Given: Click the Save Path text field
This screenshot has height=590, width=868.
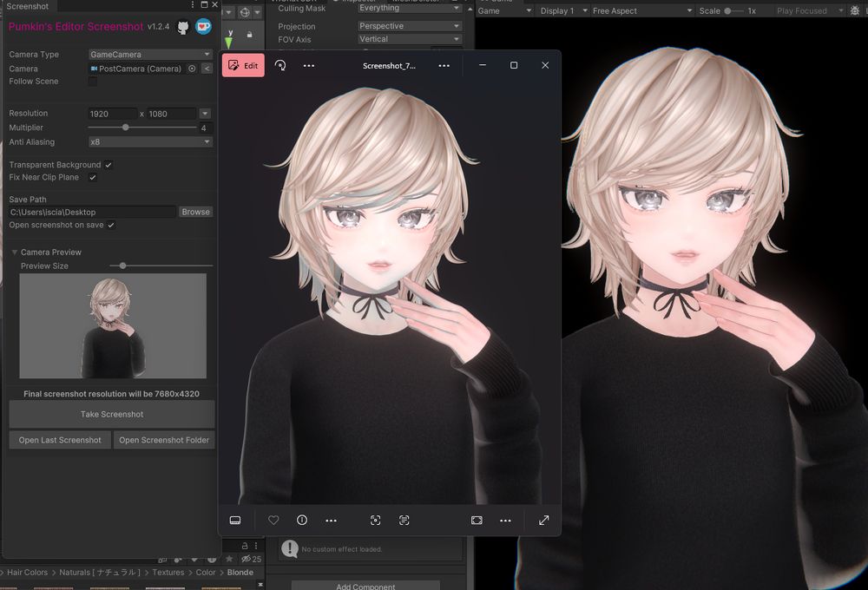Looking at the screenshot, I should point(92,212).
